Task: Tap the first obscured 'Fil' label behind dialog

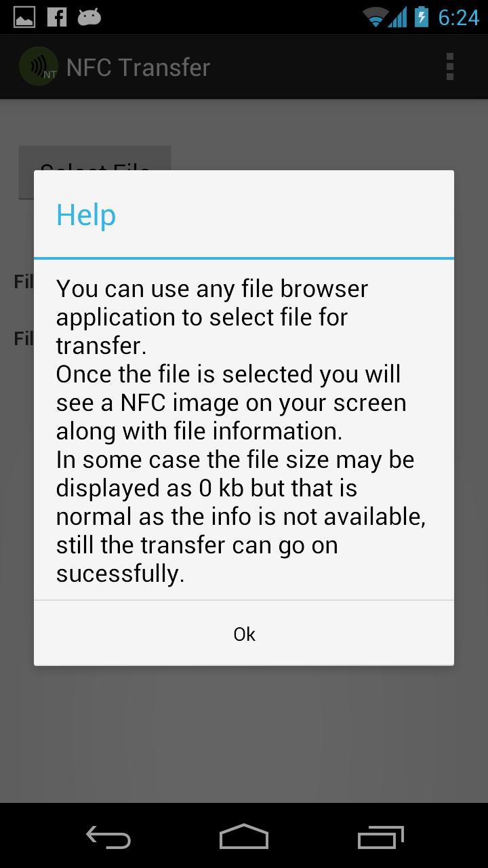Action: (24, 281)
